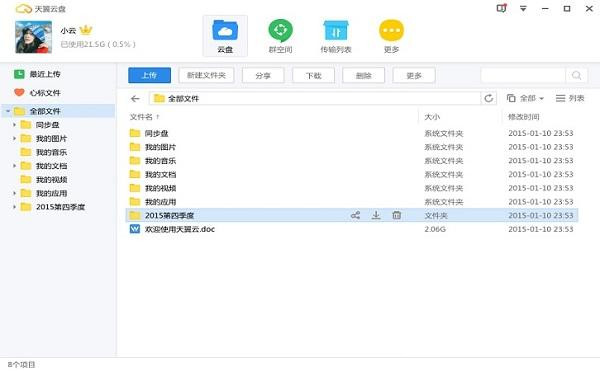Image resolution: width=600 pixels, height=371 pixels.
Task: Click the blue 上传 upload button
Action: click(149, 75)
